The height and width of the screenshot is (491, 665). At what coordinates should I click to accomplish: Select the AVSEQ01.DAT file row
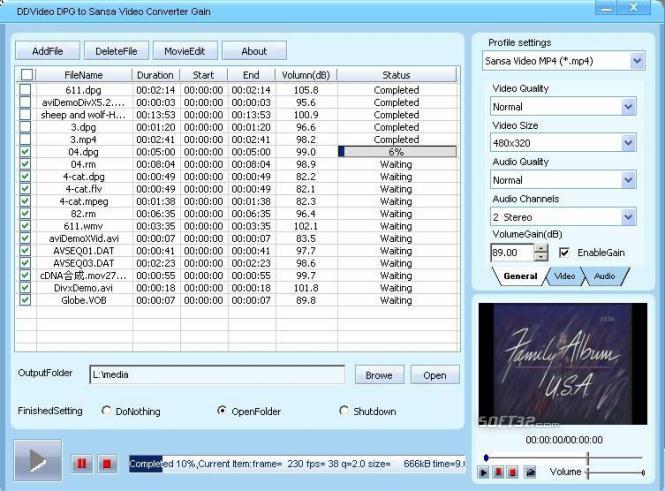(238, 251)
